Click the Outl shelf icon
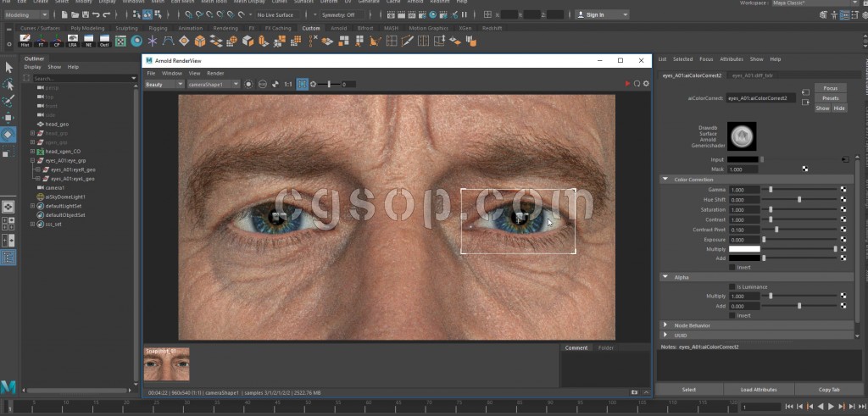Viewport: 868px width, 416px height. point(105,41)
